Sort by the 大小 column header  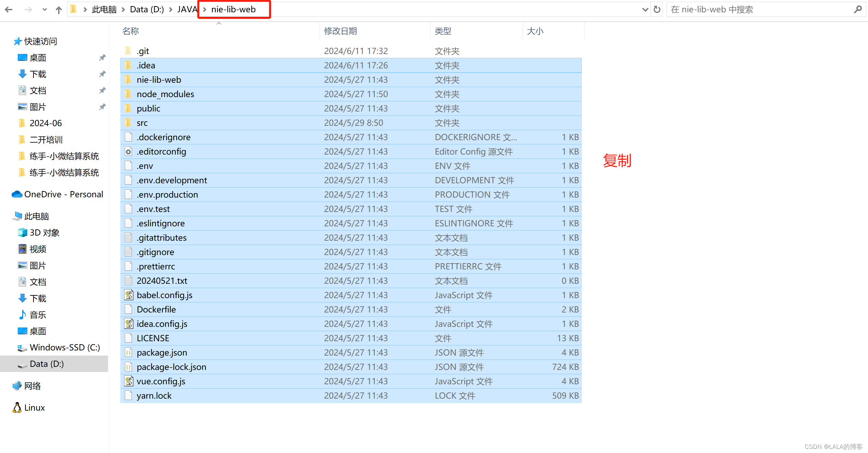(535, 31)
